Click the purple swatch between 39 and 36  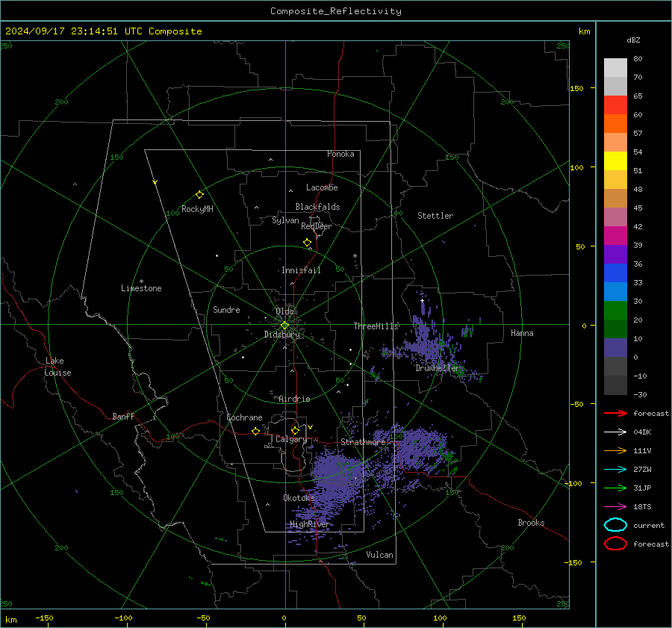click(x=615, y=254)
